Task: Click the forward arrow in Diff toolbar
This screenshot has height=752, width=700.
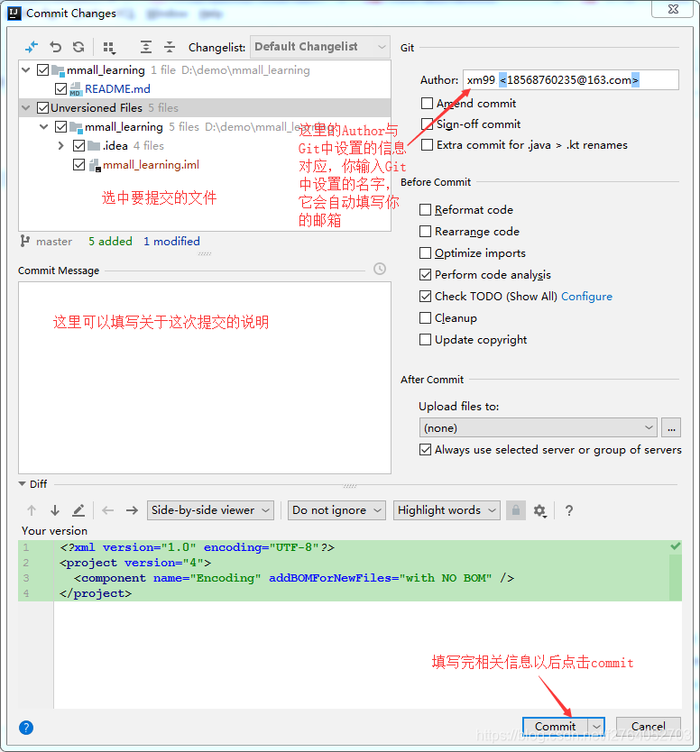Action: pyautogui.click(x=132, y=510)
